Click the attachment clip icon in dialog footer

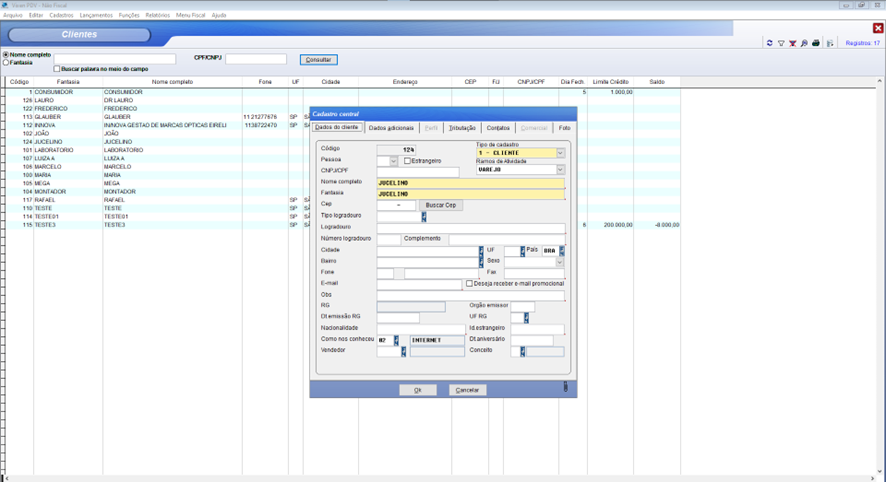[565, 387]
